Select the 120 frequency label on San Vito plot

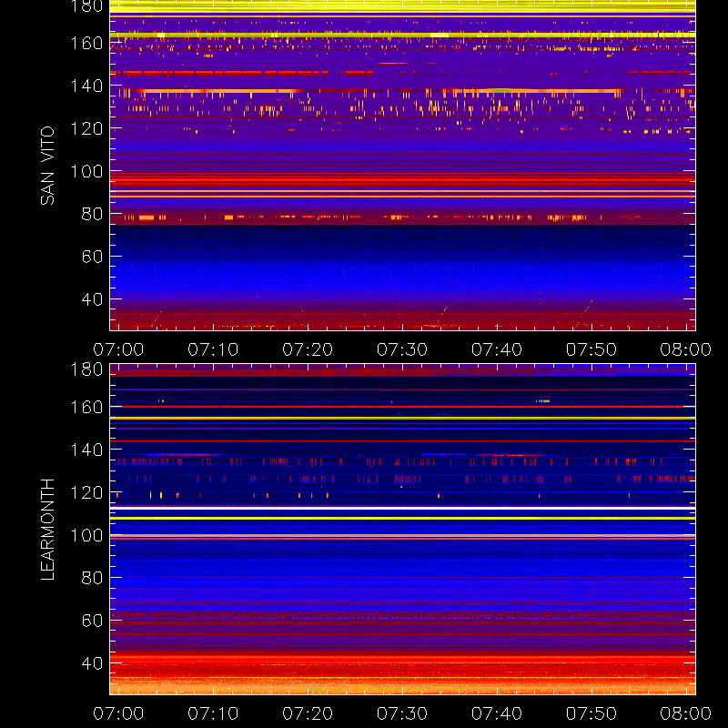86,128
